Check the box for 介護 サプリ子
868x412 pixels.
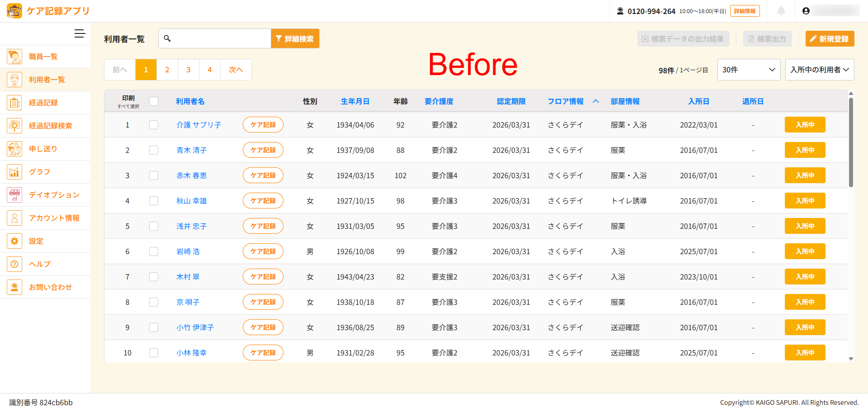(x=154, y=125)
